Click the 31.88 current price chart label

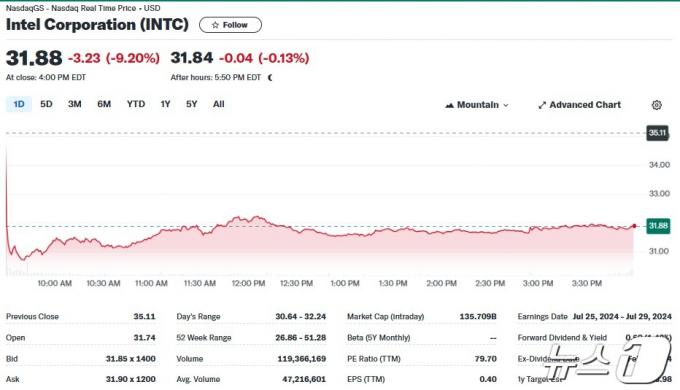coord(657,226)
